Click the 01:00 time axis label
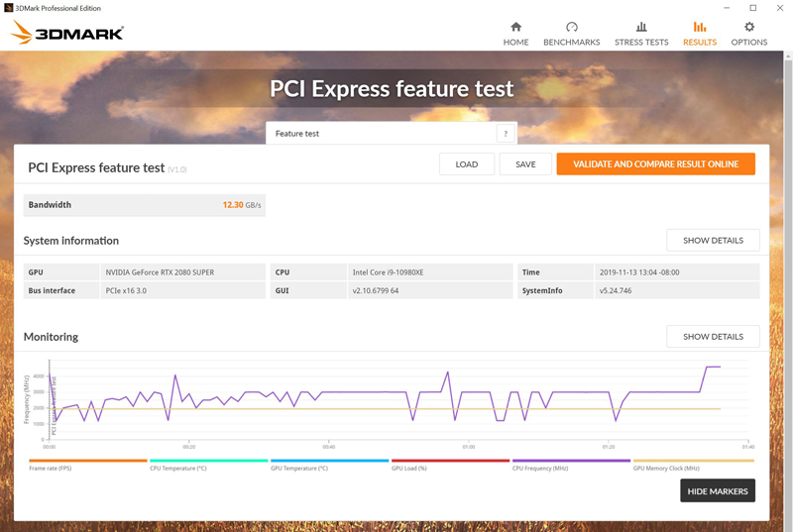793x532 pixels. 469,447
